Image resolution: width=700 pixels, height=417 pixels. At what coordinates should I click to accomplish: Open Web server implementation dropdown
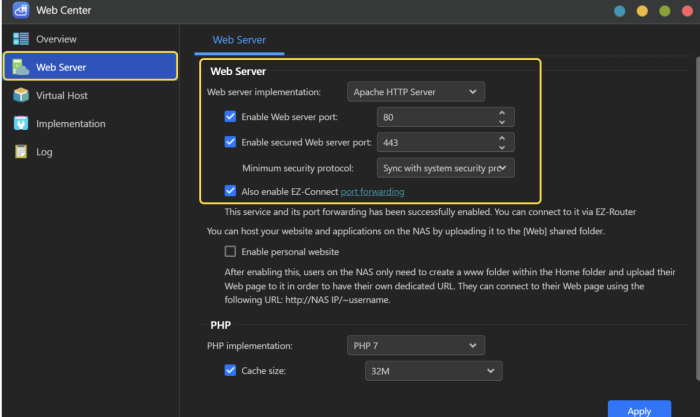pyautogui.click(x=415, y=92)
